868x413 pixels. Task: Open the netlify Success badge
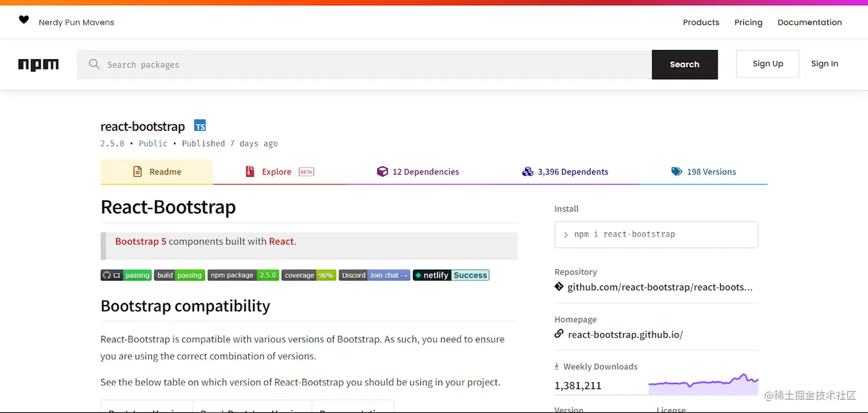pos(451,275)
